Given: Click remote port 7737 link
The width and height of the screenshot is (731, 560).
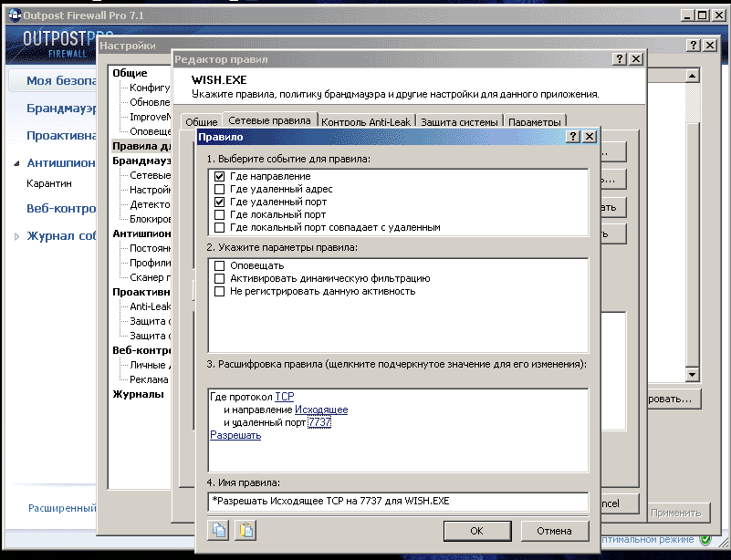Looking at the screenshot, I should click(x=319, y=422).
